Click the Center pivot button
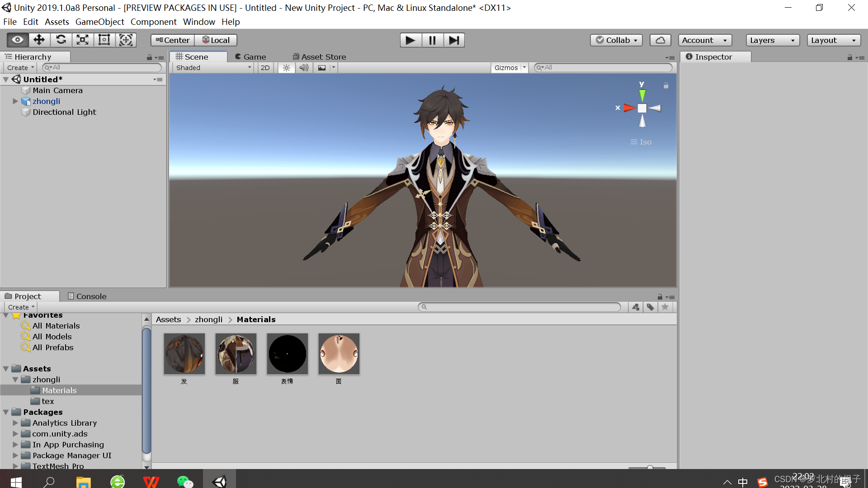Screen dimensions: 868x488 click(x=173, y=40)
